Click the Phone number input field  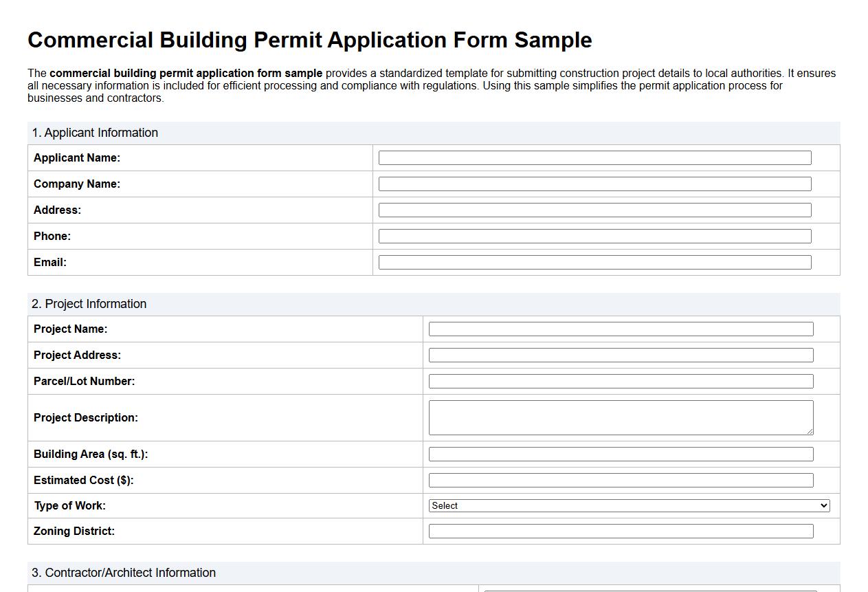[594, 236]
